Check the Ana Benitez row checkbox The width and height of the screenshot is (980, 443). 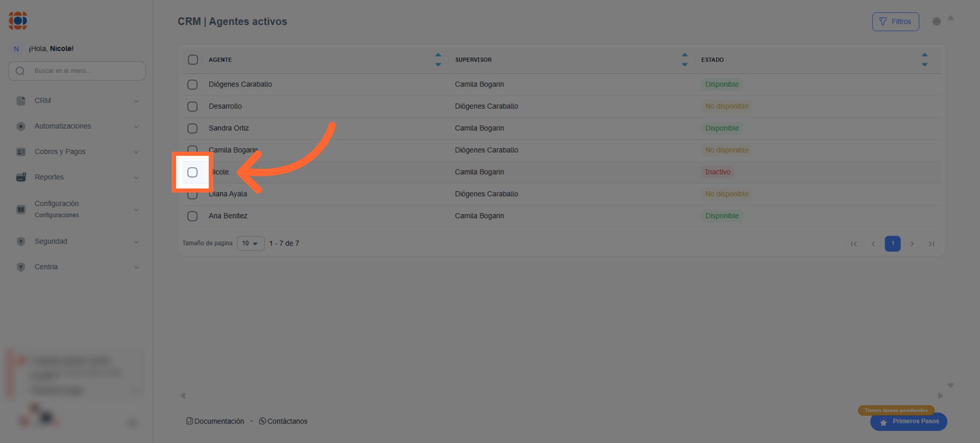point(192,216)
